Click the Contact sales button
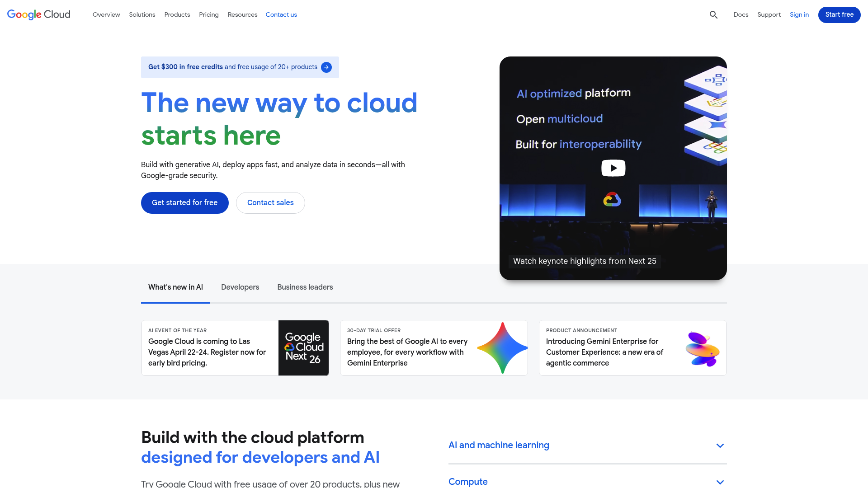The width and height of the screenshot is (868, 488). click(270, 202)
